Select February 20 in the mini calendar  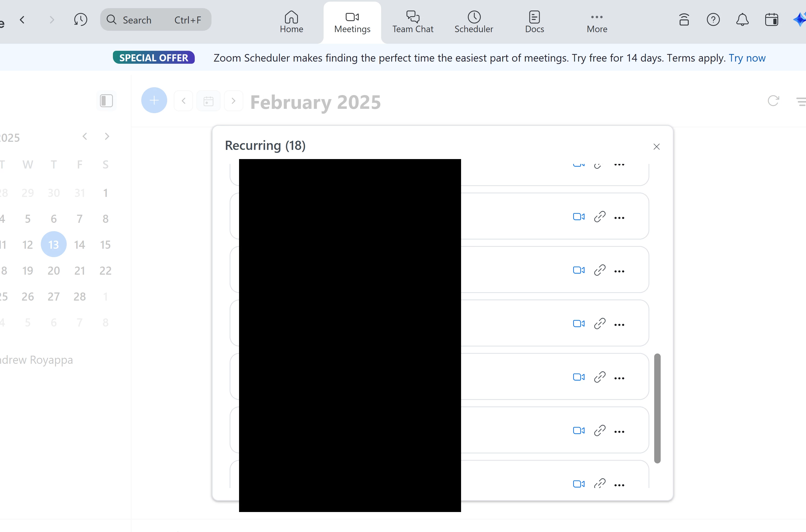tap(54, 271)
